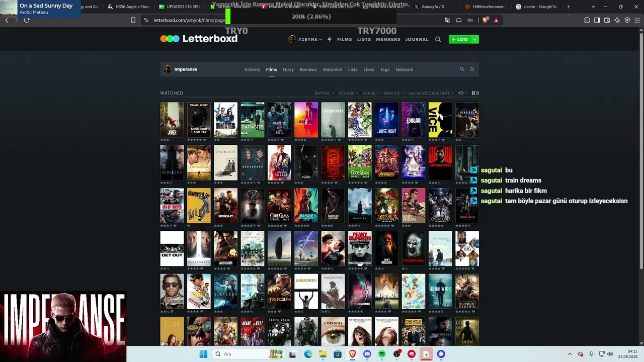Image resolution: width=644 pixels, height=362 pixels.
Task: Open volume control in system tray
Action: pos(610,354)
